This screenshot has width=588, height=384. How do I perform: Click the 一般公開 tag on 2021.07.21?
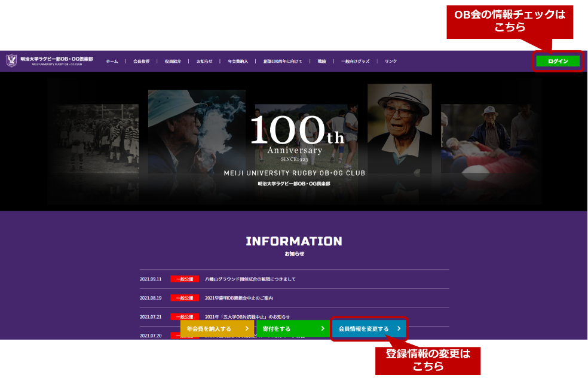point(185,316)
